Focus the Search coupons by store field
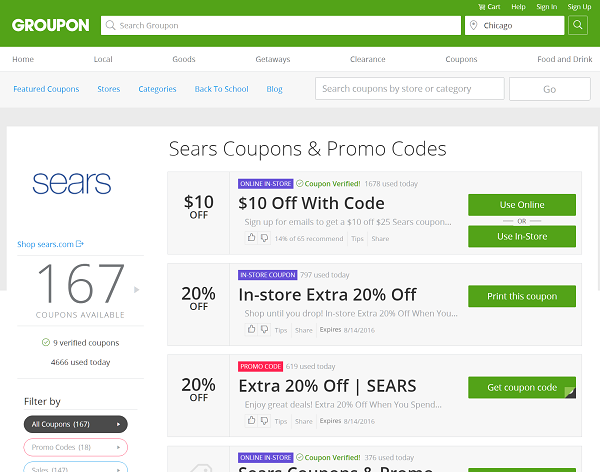The image size is (600, 472). point(409,89)
